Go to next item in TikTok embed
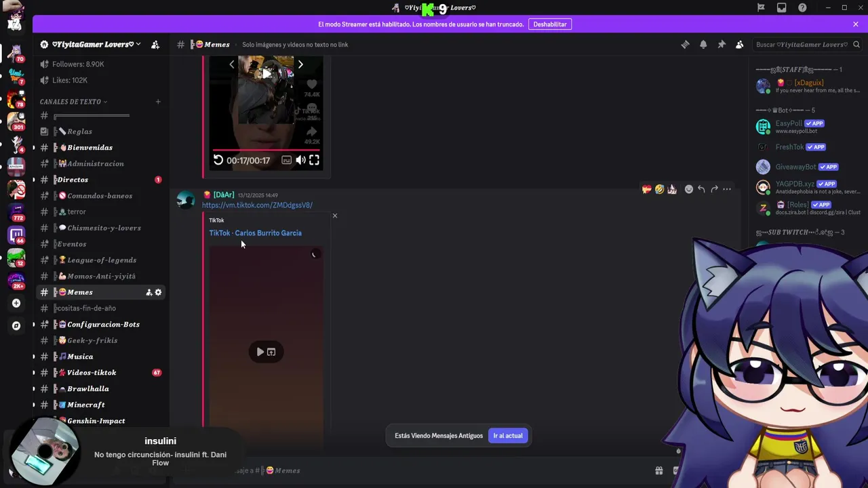Viewport: 868px width, 488px height. point(300,64)
